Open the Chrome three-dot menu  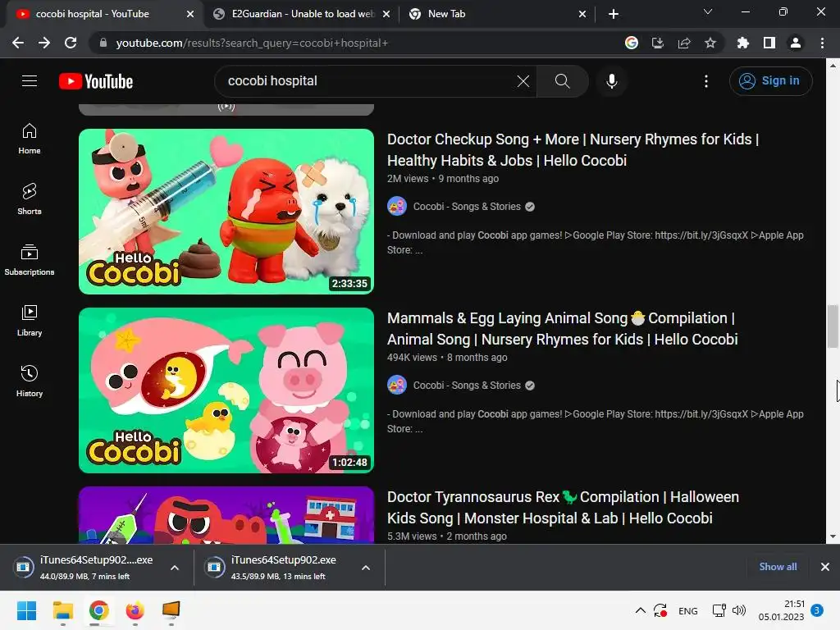coord(822,43)
